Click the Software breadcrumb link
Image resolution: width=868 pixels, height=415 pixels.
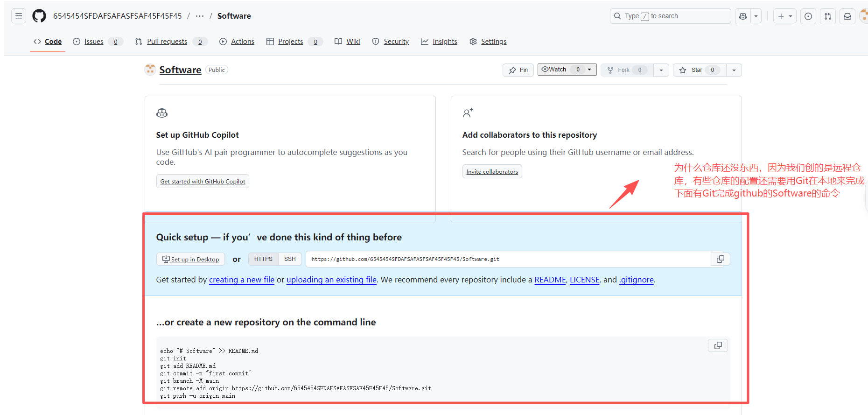[234, 16]
